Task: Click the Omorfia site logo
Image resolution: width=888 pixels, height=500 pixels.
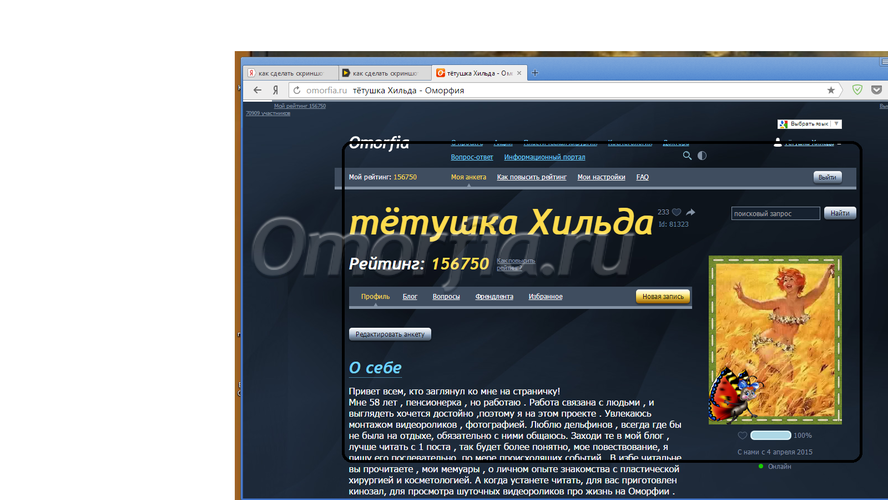Action: [x=379, y=143]
